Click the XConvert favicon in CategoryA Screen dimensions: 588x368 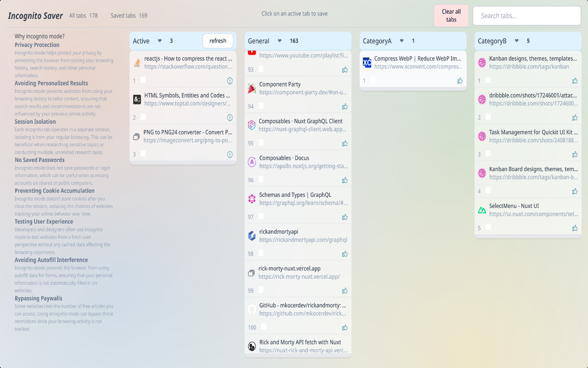tap(367, 63)
